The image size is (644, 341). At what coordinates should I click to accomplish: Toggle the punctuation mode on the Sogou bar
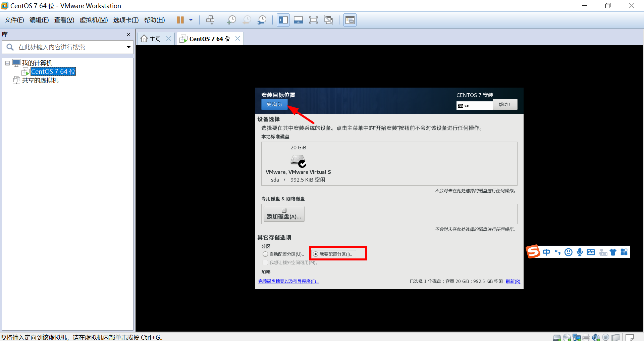558,252
